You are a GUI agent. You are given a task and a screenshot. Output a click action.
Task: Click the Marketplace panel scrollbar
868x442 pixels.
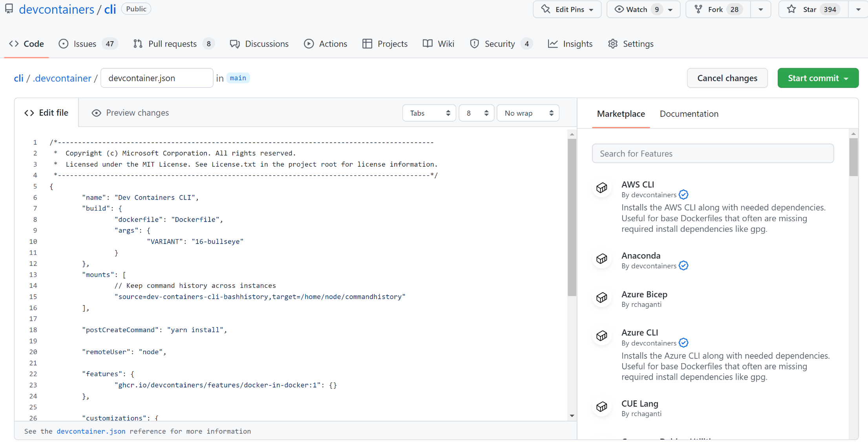coord(853,157)
